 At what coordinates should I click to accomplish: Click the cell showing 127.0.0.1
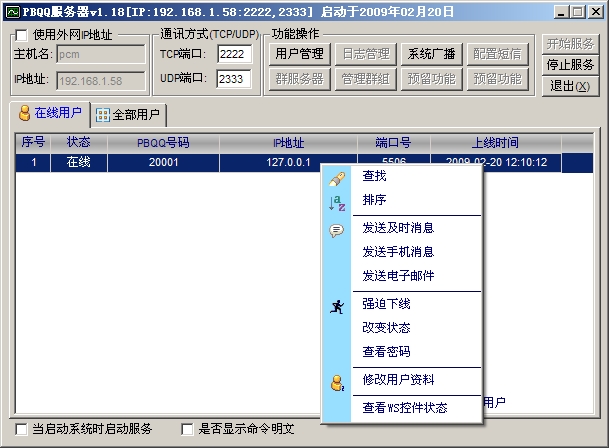[288, 162]
